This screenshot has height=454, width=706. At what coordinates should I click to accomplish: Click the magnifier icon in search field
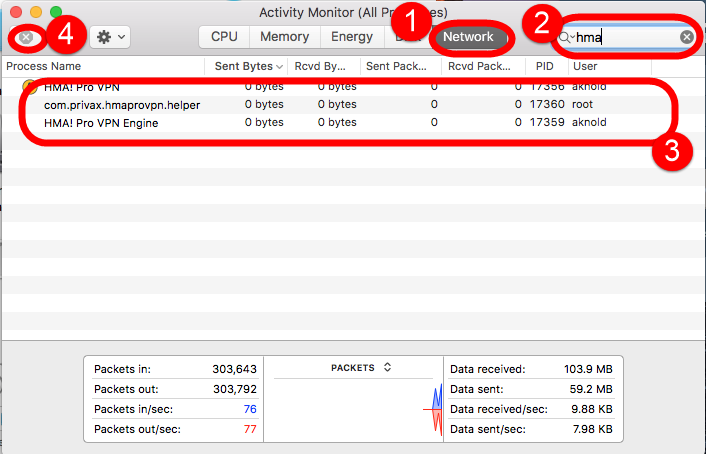(566, 37)
